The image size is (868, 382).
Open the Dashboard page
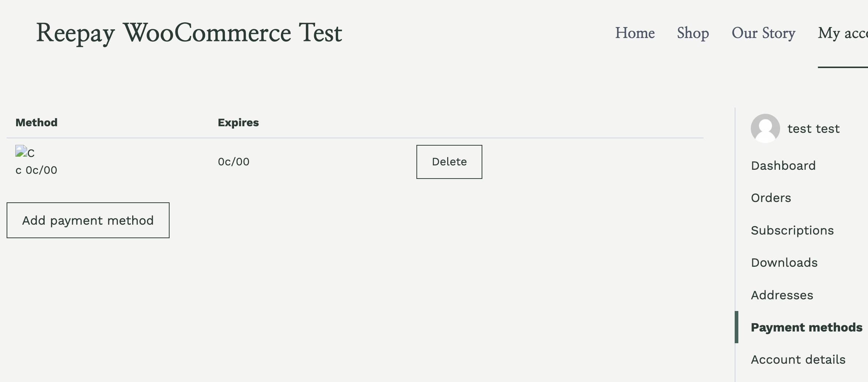tap(783, 165)
